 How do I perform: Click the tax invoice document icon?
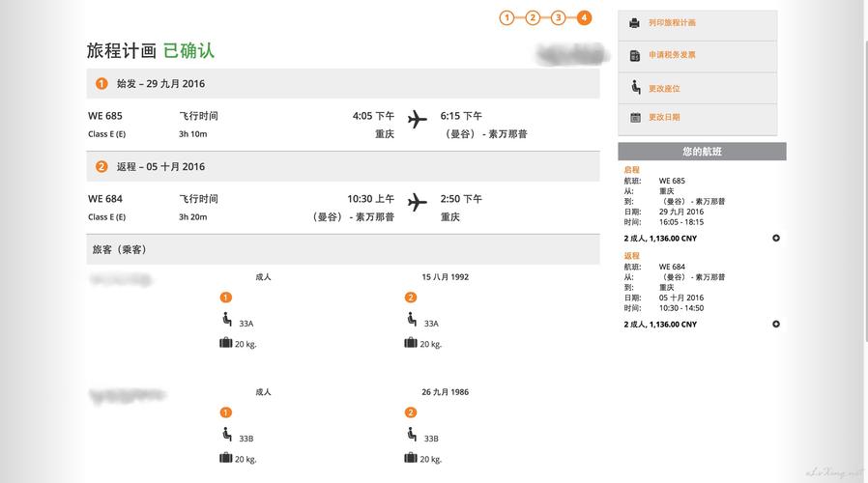pos(635,55)
